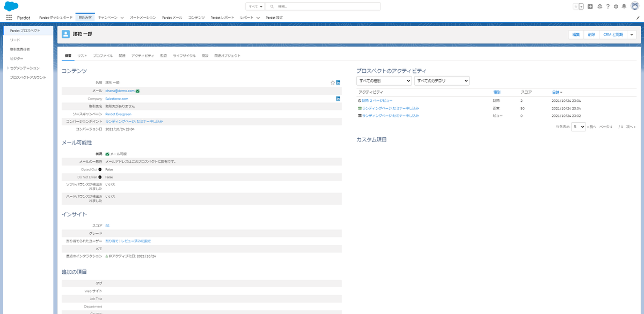Image resolution: width=644 pixels, height=314 pixels.
Task: Open the ohana@demo.com email link
Action: 120,91
